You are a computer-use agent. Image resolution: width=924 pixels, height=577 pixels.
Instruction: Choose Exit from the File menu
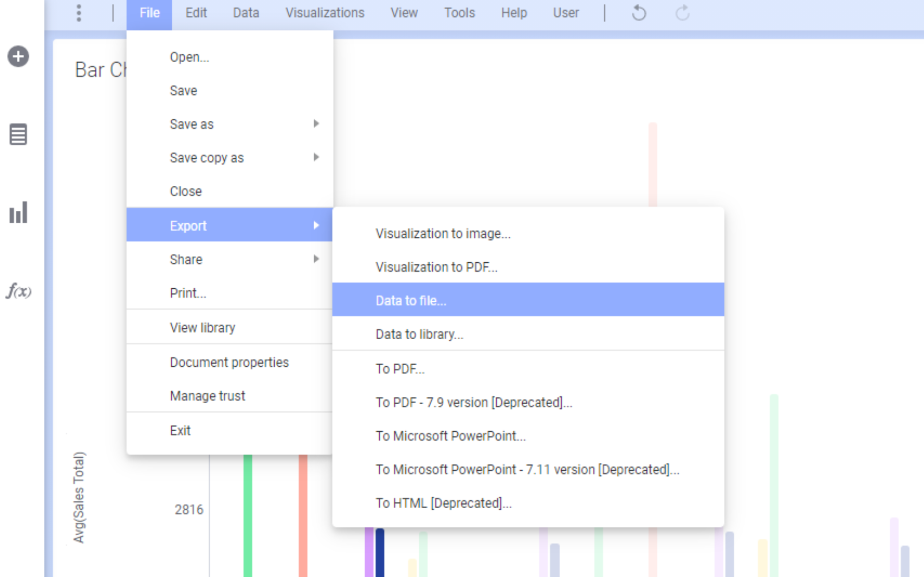(x=230, y=431)
